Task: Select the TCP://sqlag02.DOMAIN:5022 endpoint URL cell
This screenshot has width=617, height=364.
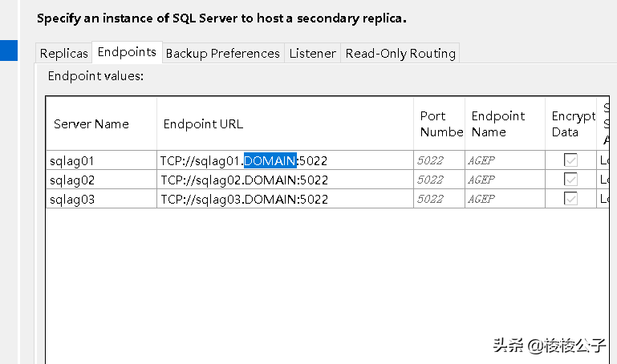Action: click(285, 180)
